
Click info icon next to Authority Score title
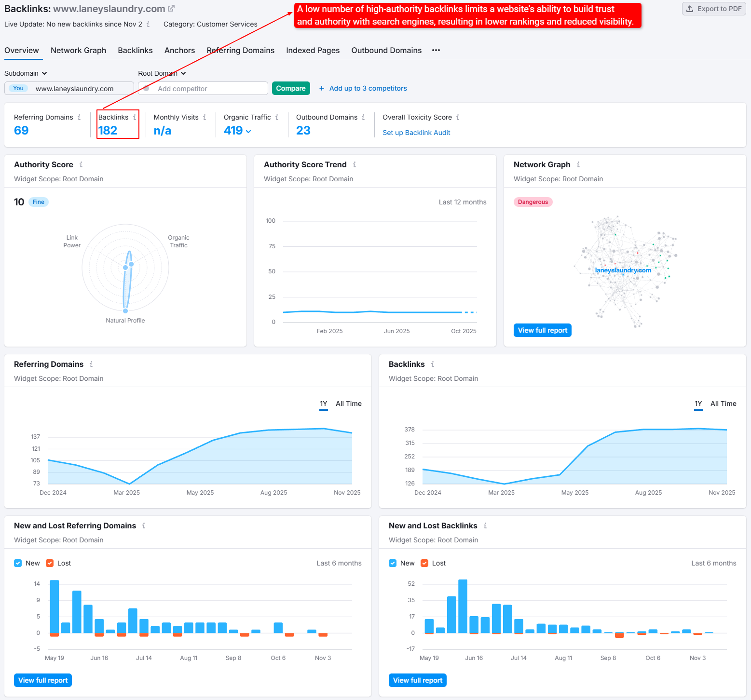click(81, 165)
